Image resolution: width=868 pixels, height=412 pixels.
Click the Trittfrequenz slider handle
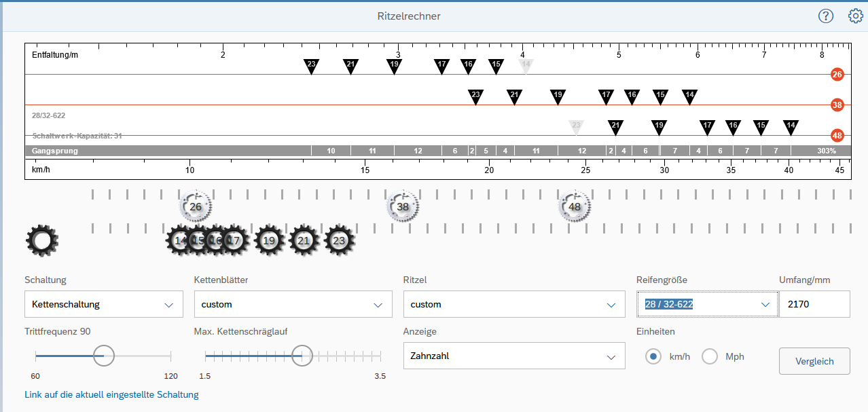pos(103,355)
